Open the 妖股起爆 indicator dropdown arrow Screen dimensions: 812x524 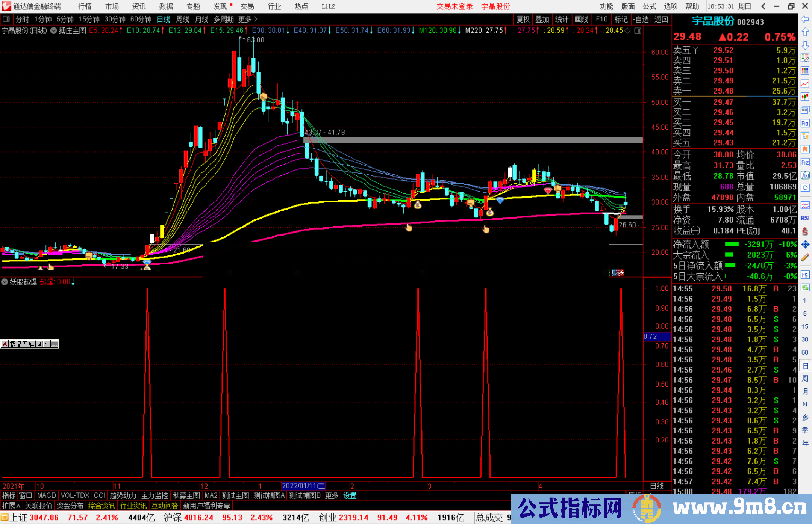coord(5,282)
